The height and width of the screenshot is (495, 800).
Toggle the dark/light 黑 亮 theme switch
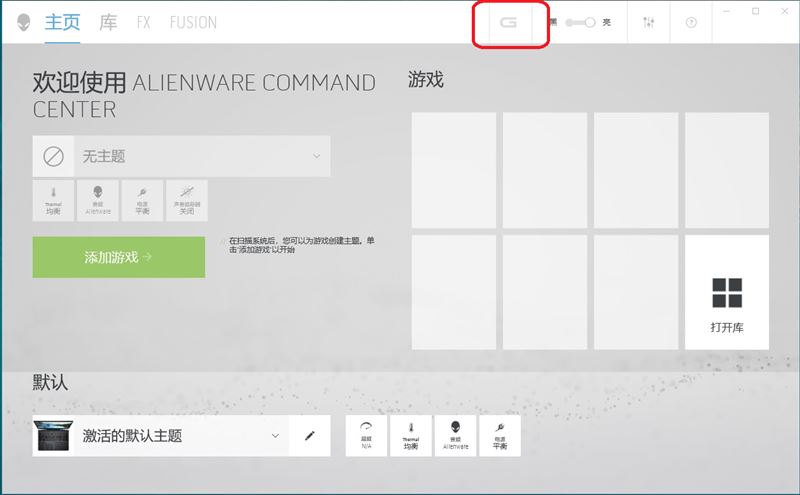pos(581,22)
